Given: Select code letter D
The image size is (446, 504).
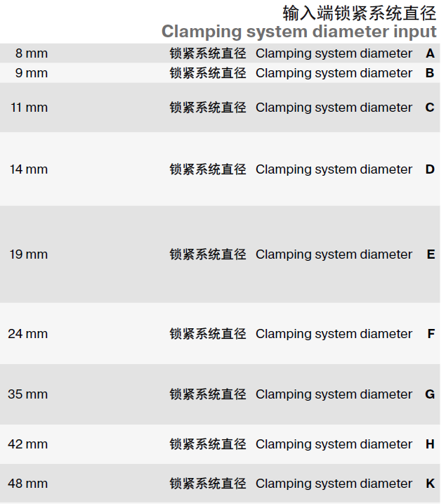Looking at the screenshot, I should click(430, 169).
